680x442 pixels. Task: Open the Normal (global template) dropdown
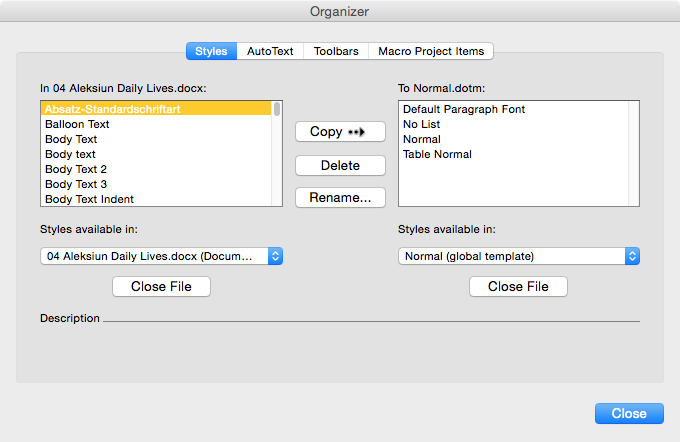(519, 256)
